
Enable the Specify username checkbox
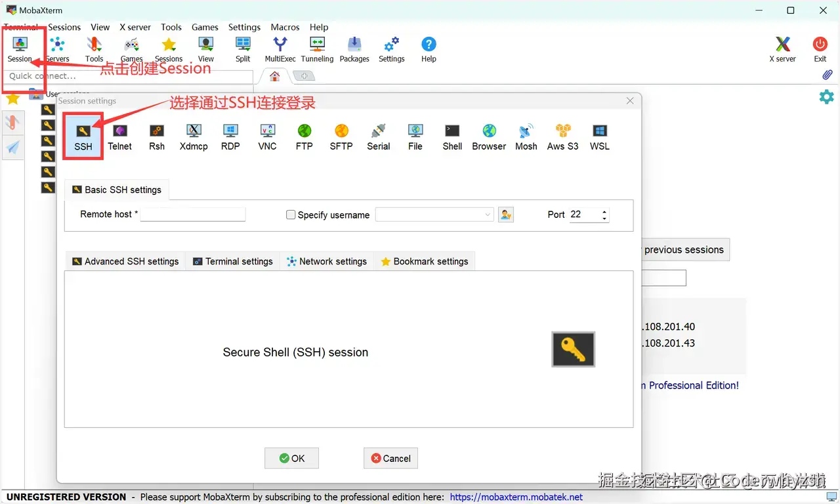(291, 215)
